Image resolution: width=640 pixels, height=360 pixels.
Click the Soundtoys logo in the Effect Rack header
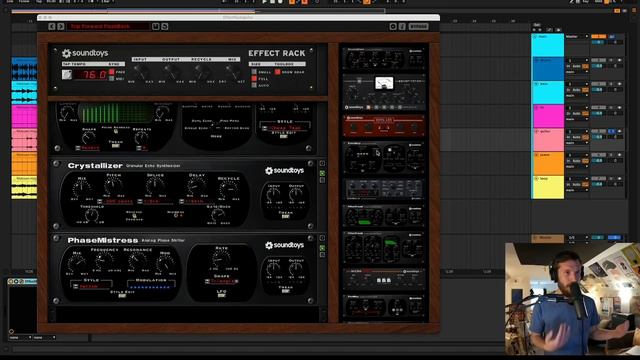pos(85,53)
